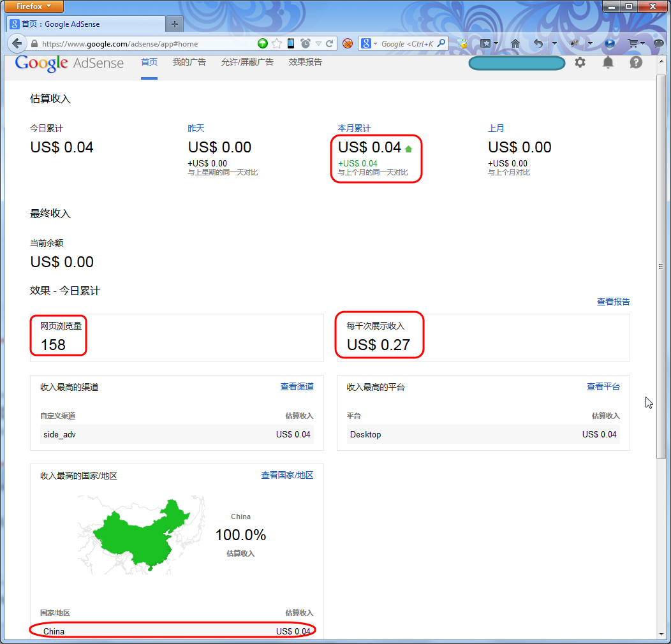The width and height of the screenshot is (671, 644).
Task: Click the chat bubble toolbar icon
Action: (659, 43)
